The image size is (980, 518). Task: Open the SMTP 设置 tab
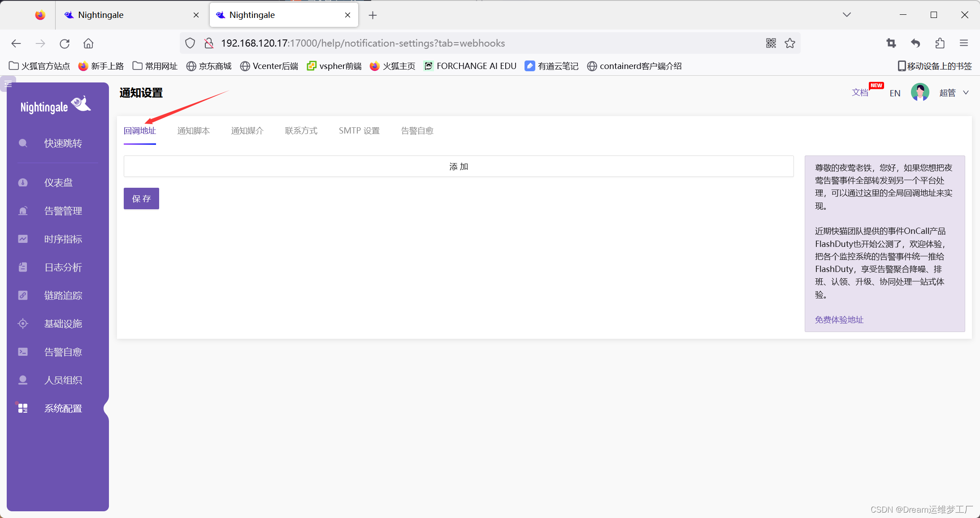pyautogui.click(x=359, y=131)
